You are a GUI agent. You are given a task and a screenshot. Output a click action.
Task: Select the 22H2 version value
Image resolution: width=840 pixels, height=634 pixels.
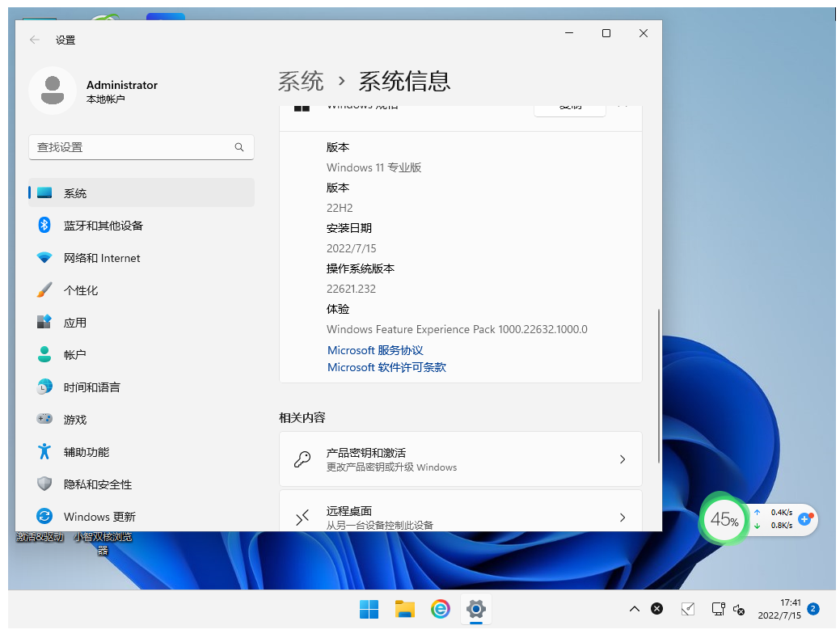coord(340,208)
